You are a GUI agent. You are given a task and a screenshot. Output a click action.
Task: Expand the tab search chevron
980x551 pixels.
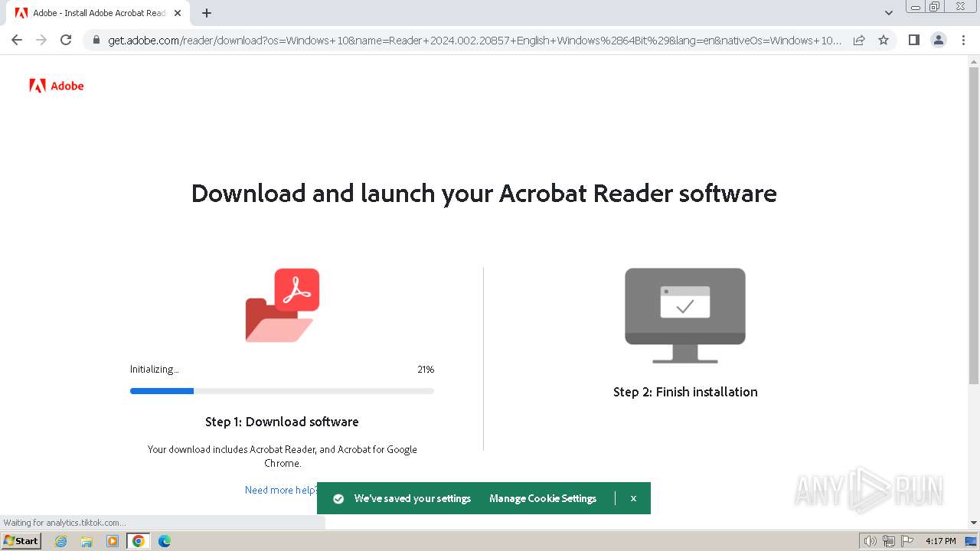pos(889,13)
